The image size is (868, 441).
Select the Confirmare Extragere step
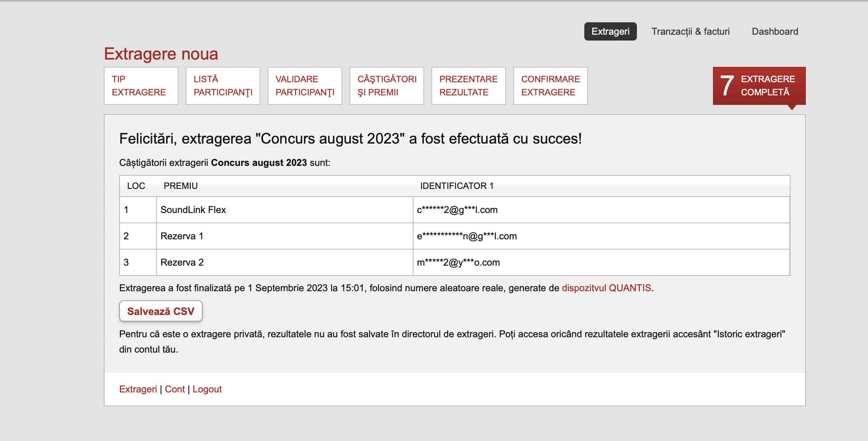coord(550,86)
